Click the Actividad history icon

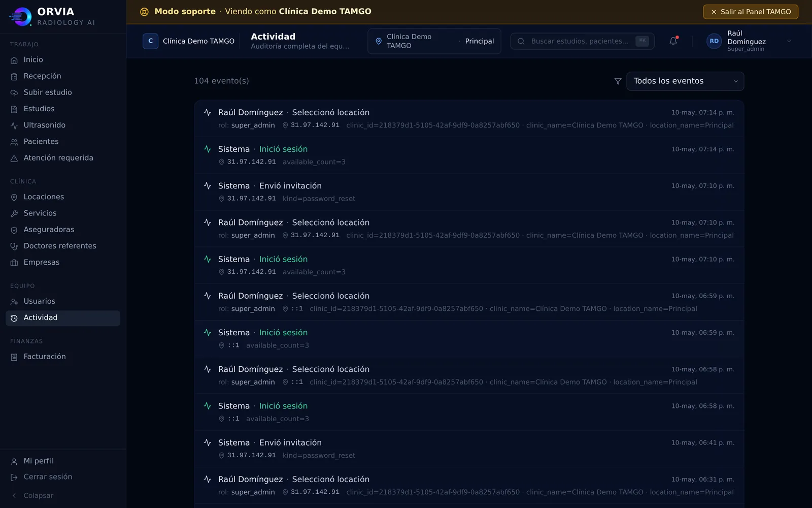click(14, 318)
